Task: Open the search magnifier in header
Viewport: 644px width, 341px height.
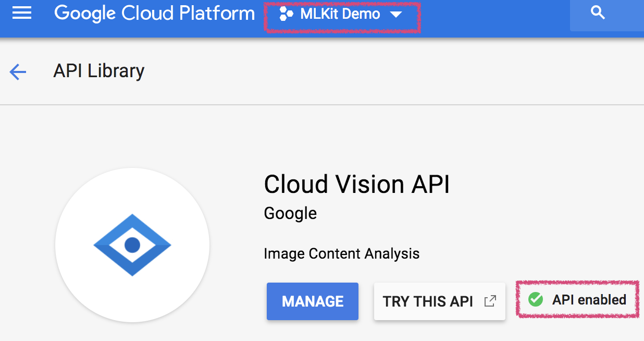Action: pos(598,13)
